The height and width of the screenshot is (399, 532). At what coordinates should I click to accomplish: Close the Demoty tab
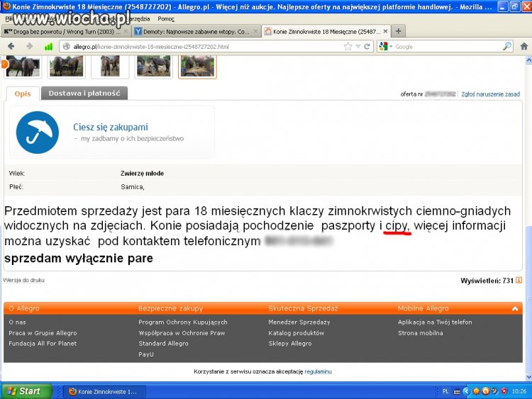click(x=255, y=31)
